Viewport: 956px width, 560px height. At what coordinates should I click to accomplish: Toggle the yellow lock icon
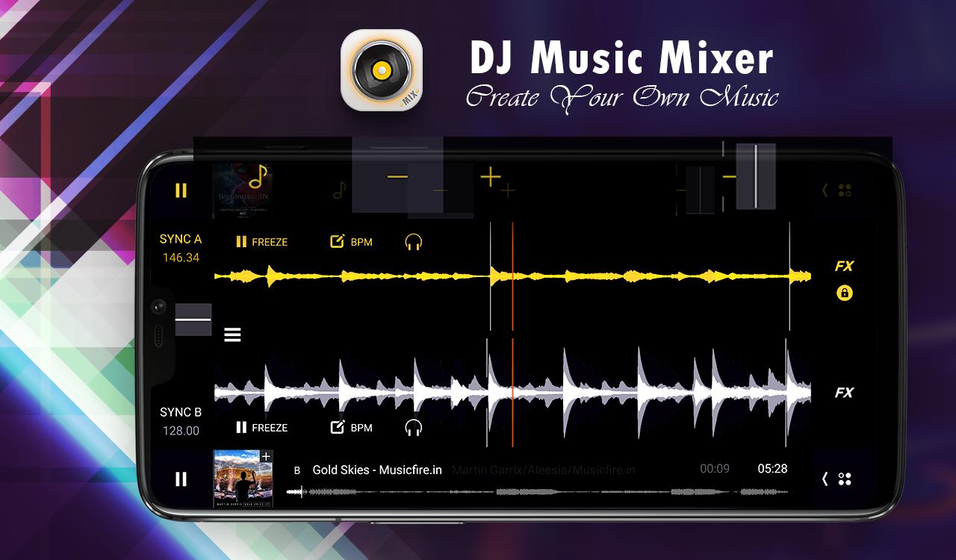845,293
